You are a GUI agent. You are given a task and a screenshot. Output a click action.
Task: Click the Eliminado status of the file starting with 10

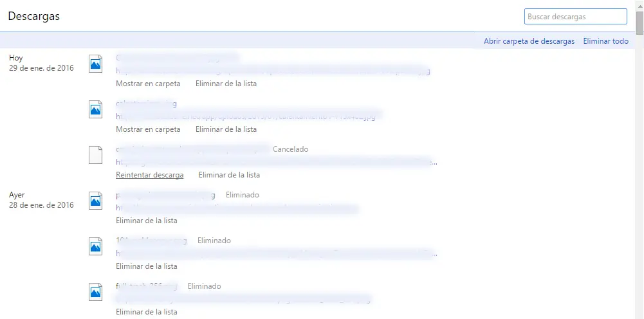pyautogui.click(x=214, y=240)
